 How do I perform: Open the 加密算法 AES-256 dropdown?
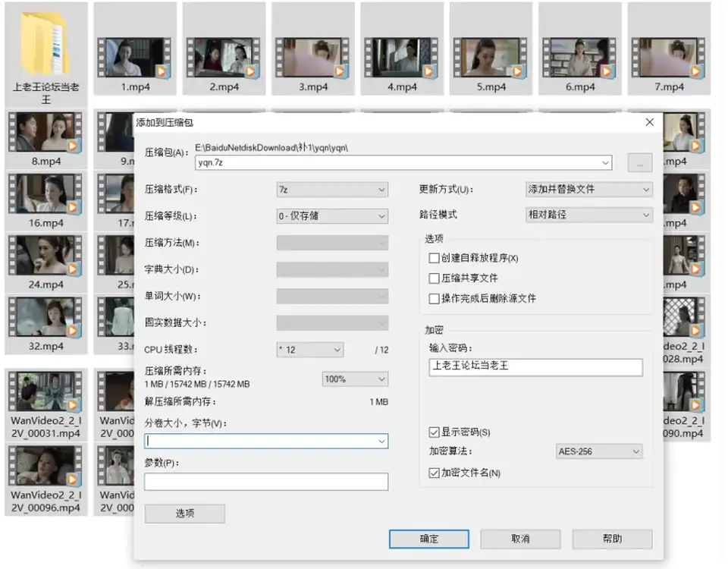(x=599, y=451)
